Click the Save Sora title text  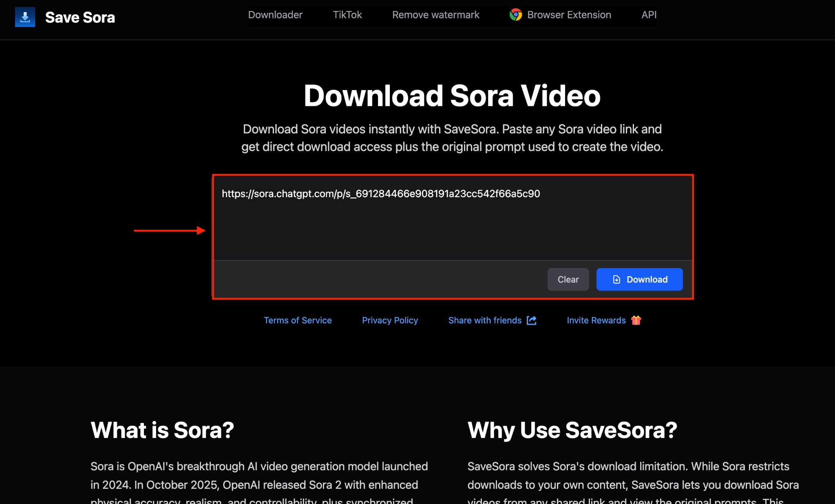pos(80,17)
